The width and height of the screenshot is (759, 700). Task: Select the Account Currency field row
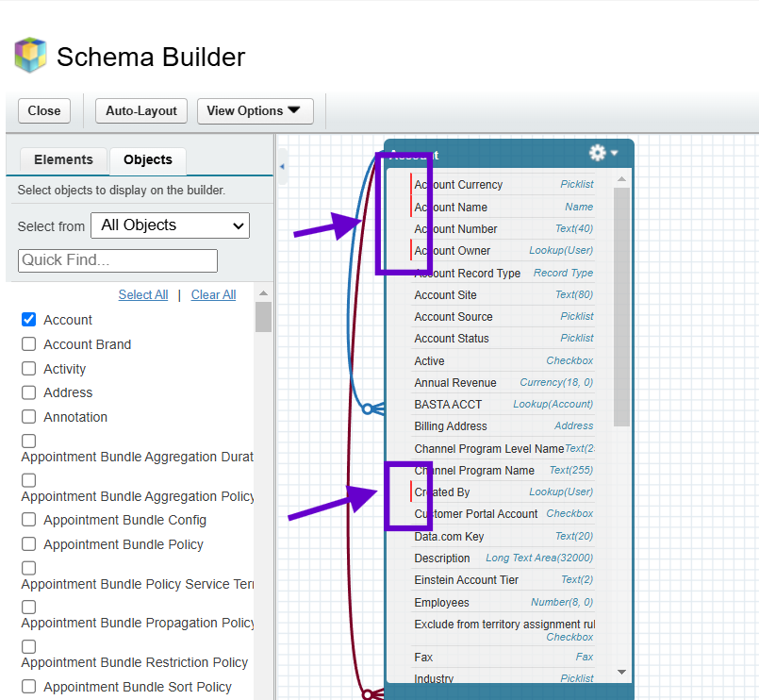[x=503, y=185]
